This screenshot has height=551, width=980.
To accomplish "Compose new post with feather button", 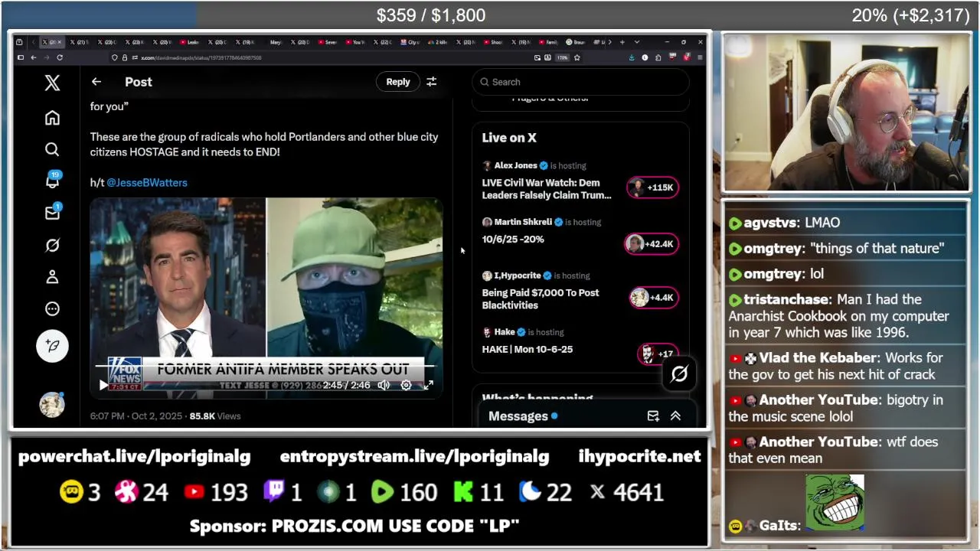I will [x=52, y=346].
